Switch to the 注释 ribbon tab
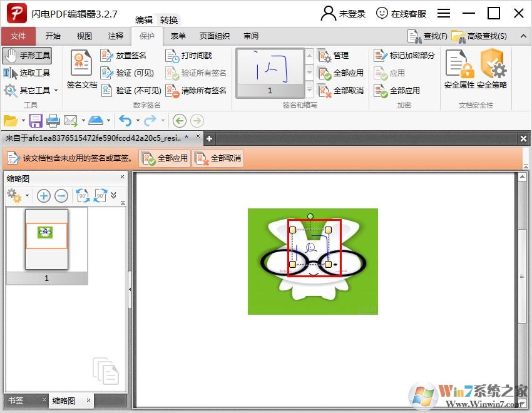The width and height of the screenshot is (532, 413). [115, 36]
